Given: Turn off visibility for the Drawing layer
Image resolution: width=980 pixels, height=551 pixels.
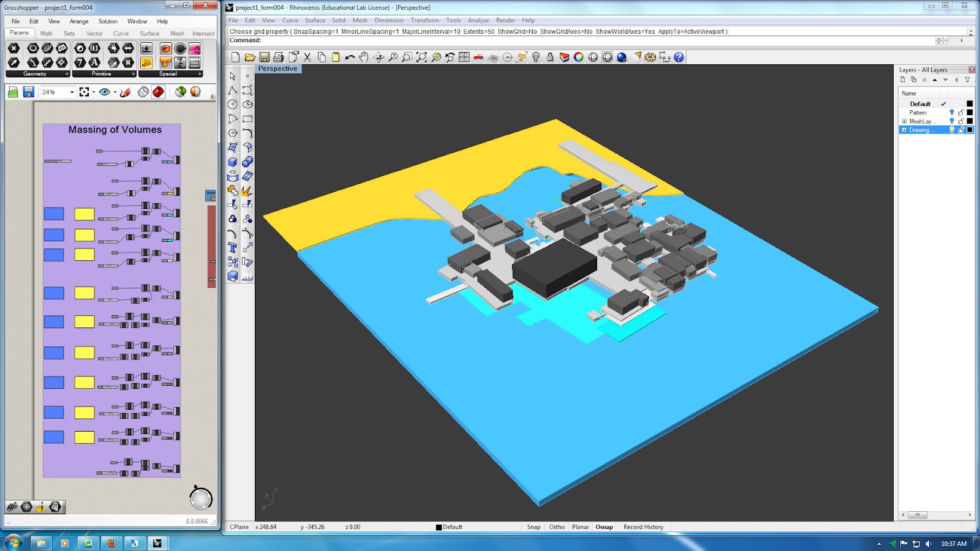Looking at the screenshot, I should 952,130.
